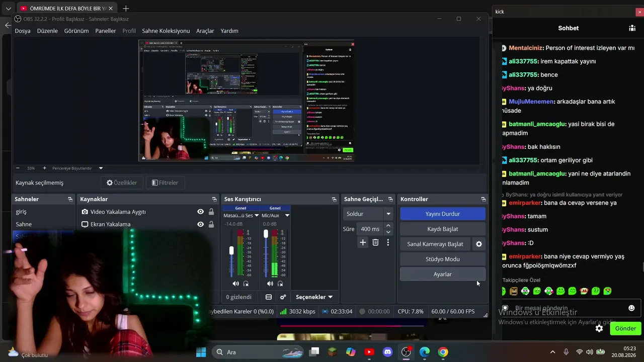644x362 pixels.
Task: Start the virtual camera with Sanal Kamerayı Başlat
Action: click(x=435, y=244)
